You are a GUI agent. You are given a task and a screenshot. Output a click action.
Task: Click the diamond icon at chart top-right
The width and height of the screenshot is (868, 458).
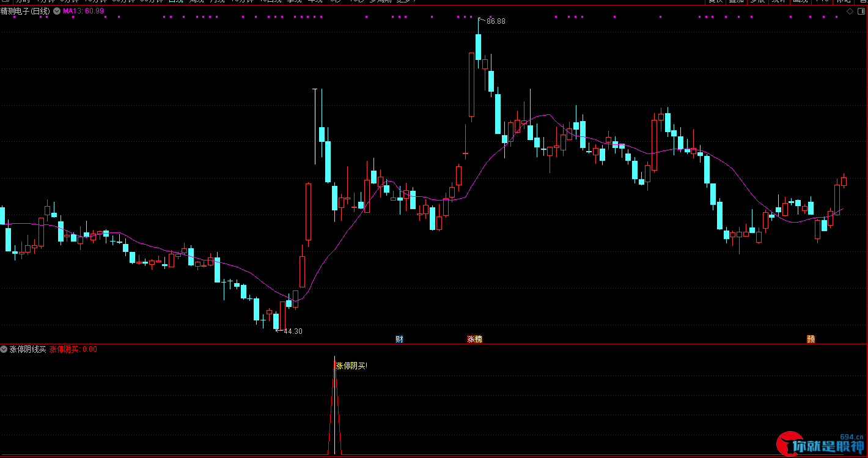[x=850, y=11]
